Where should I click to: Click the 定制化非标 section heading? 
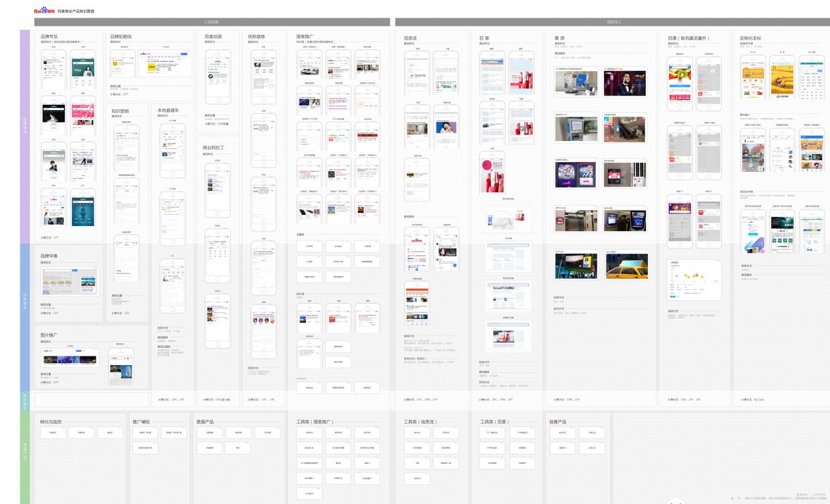(x=750, y=38)
